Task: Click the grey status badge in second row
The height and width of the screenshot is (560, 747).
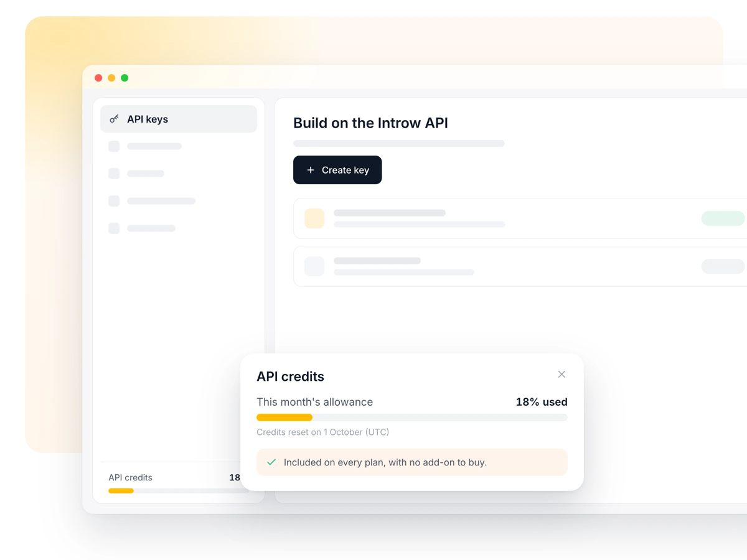Action: [723, 266]
